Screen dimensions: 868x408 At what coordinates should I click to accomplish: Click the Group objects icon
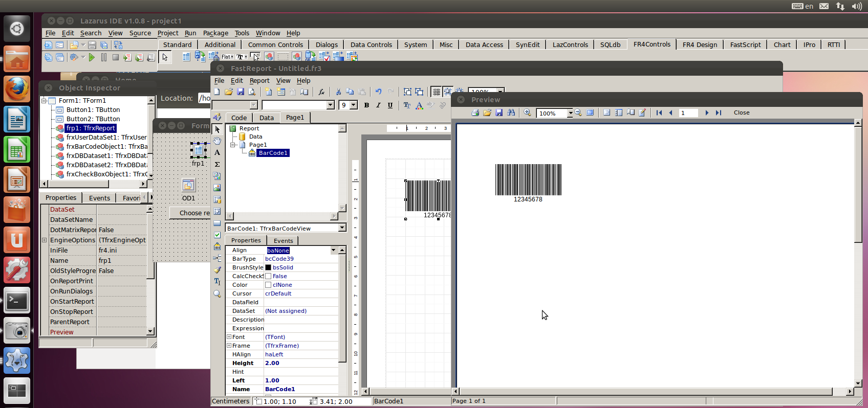click(x=407, y=92)
